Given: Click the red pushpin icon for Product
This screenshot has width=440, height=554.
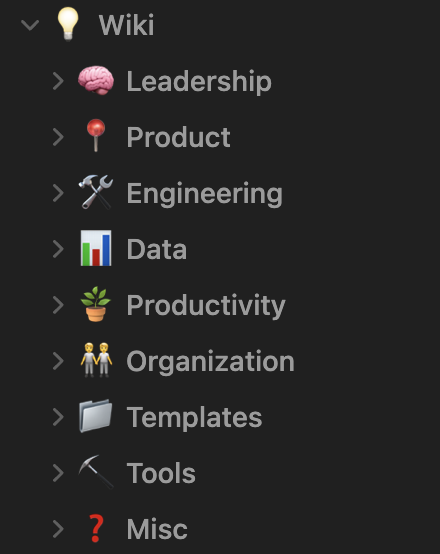Looking at the screenshot, I should point(96,135).
